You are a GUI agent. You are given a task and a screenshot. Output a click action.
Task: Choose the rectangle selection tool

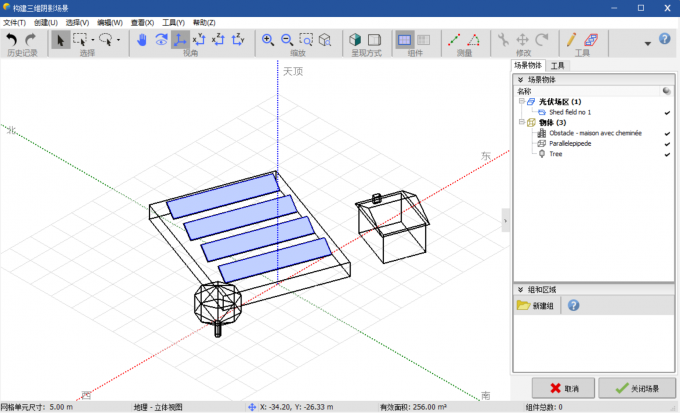[x=80, y=40]
